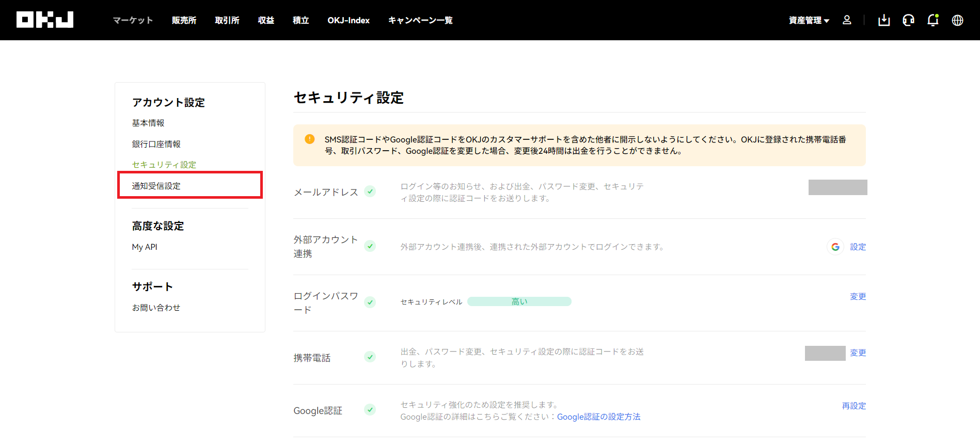
Task: Click 再設定 for Google認証
Action: click(854, 406)
